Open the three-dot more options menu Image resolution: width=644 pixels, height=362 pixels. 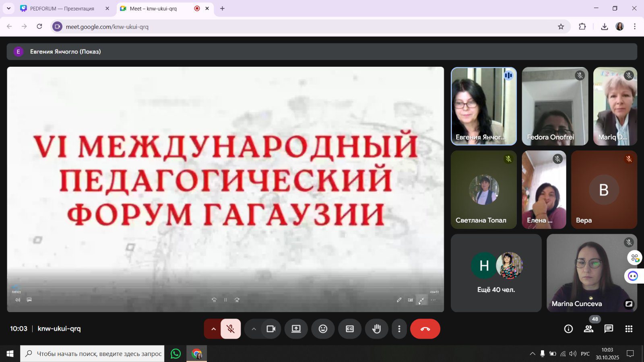pyautogui.click(x=399, y=329)
